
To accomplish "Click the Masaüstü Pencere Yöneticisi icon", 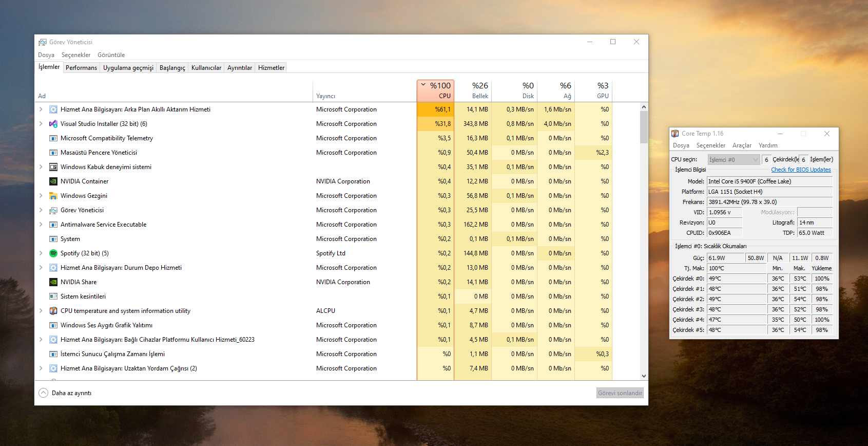I will click(53, 153).
